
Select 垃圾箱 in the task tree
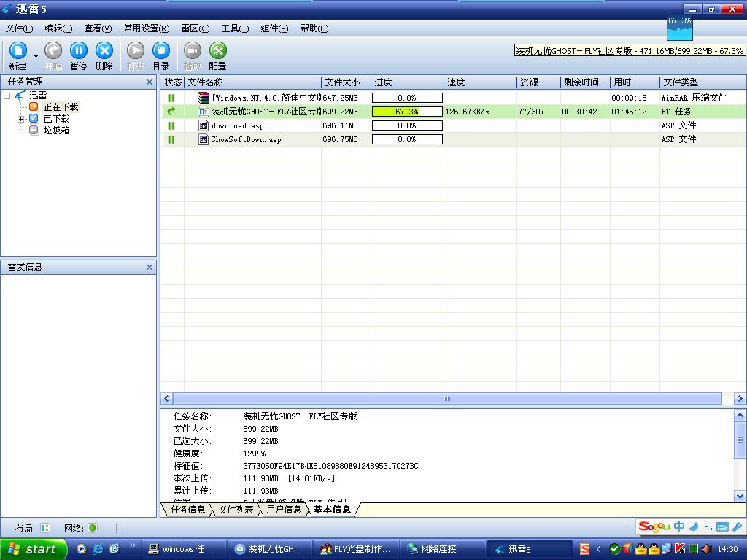coord(56,130)
